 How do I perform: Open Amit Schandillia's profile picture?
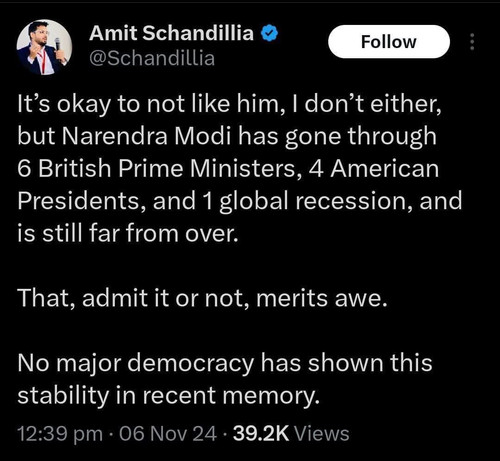click(x=44, y=47)
